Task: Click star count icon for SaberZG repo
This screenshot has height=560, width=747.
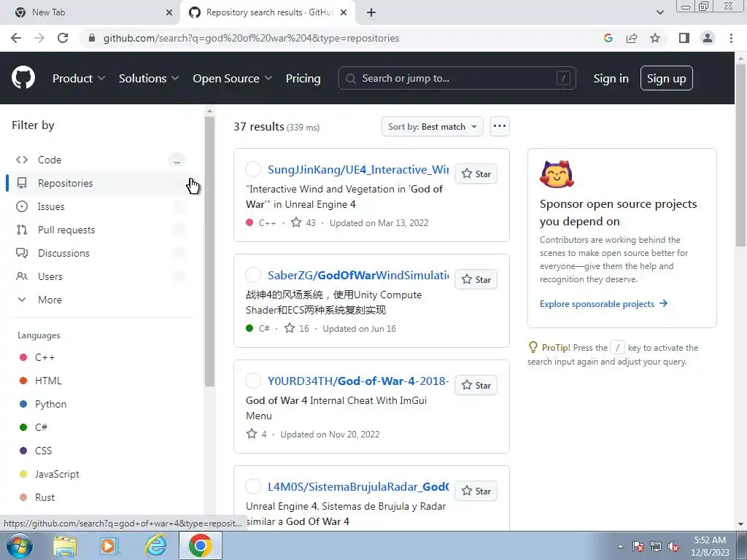Action: click(x=290, y=328)
